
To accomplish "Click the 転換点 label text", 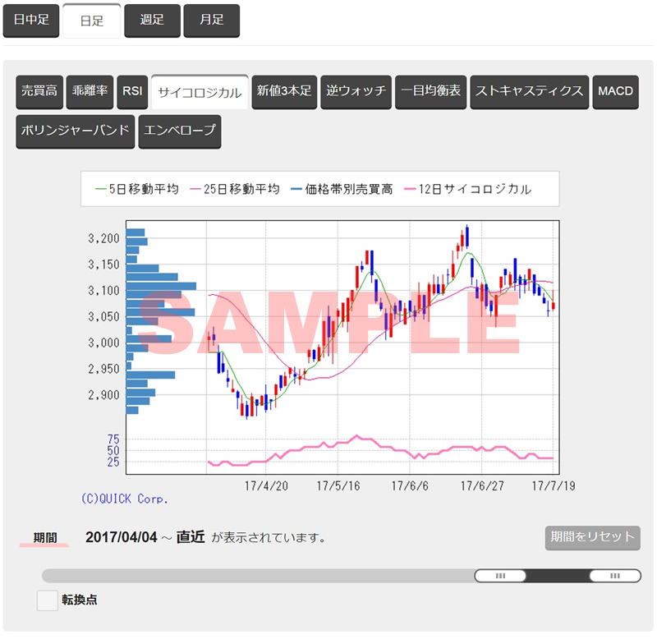I will click(80, 600).
